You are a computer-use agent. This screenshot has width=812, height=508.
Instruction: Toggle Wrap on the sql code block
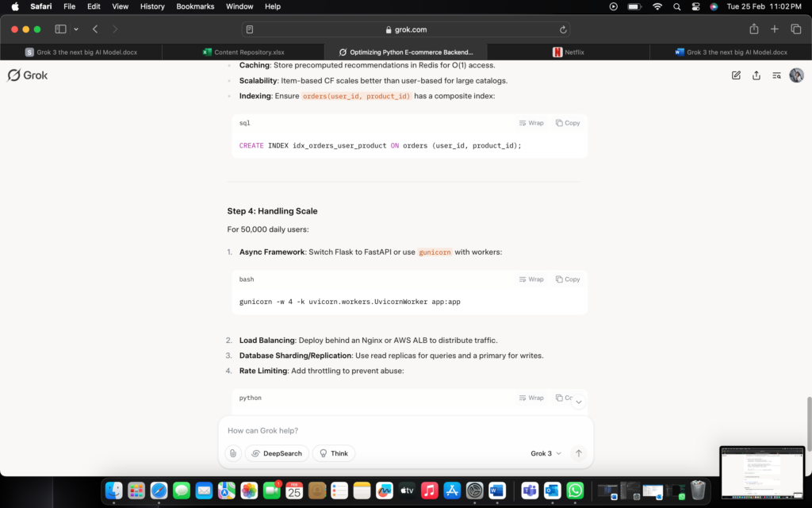pyautogui.click(x=531, y=123)
